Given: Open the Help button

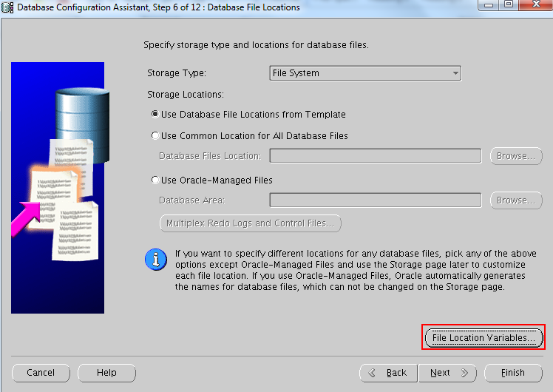Looking at the screenshot, I should [106, 373].
